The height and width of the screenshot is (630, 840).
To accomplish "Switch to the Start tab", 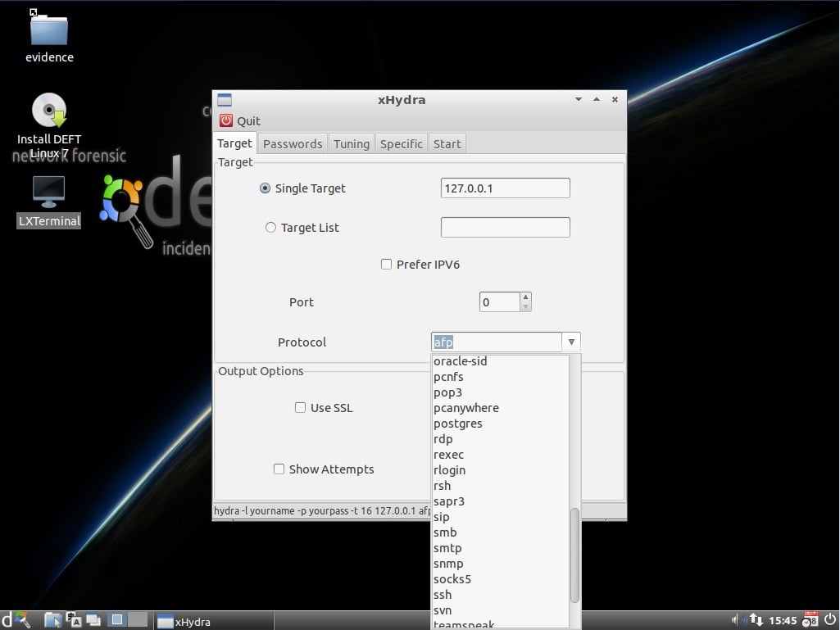I will [447, 144].
